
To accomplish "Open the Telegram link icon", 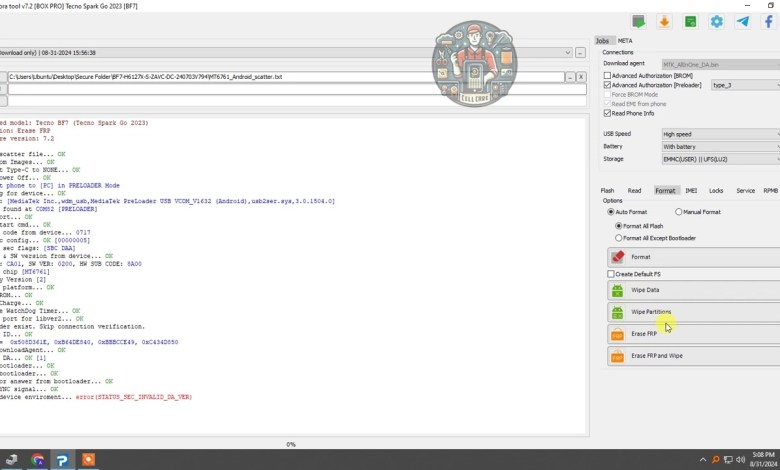I will coord(743,21).
